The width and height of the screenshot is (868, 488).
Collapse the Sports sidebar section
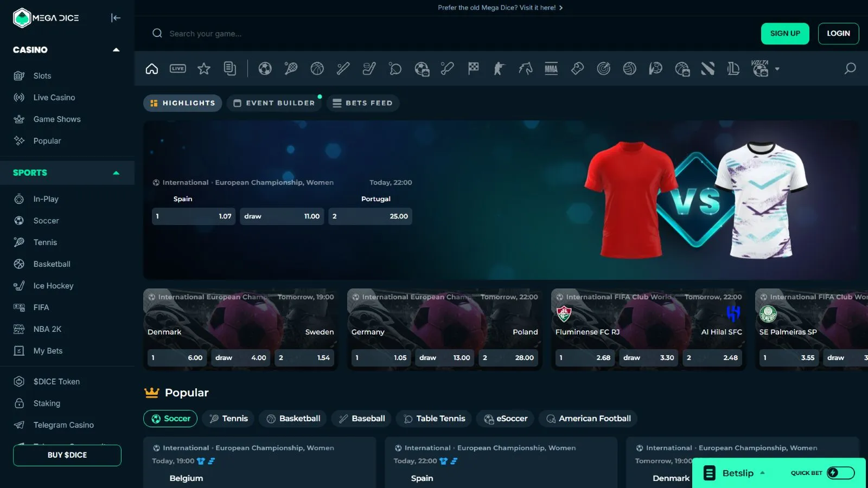point(116,173)
